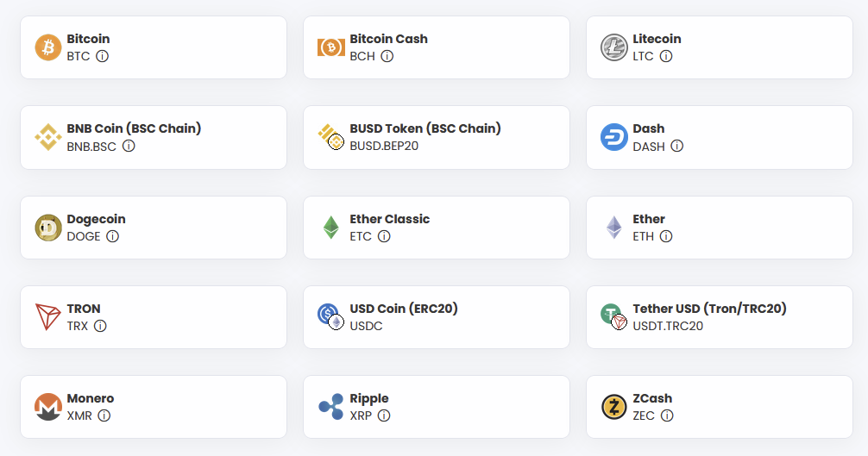This screenshot has width=868, height=456.
Task: Click the Litecoin silver coin logo
Action: pyautogui.click(x=614, y=47)
